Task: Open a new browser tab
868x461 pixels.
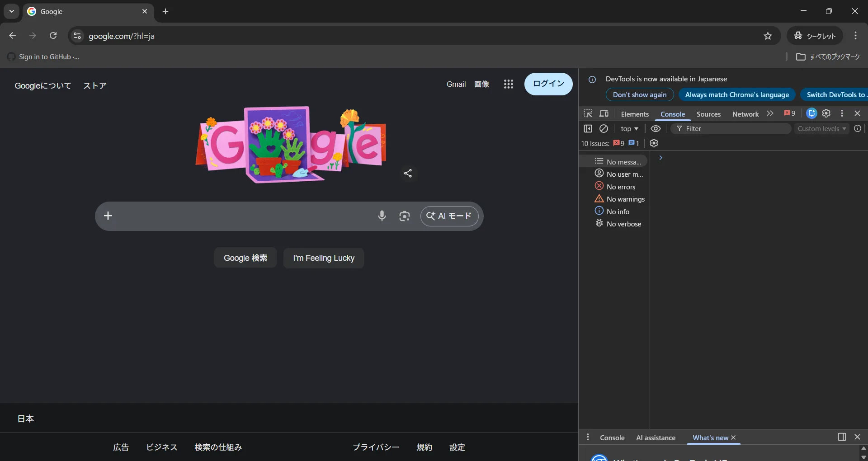Action: 165,11
